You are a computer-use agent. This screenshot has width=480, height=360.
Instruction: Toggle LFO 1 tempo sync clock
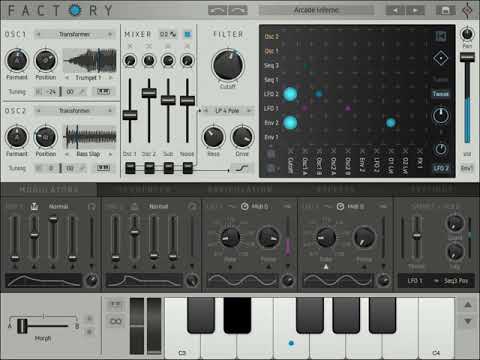click(245, 206)
